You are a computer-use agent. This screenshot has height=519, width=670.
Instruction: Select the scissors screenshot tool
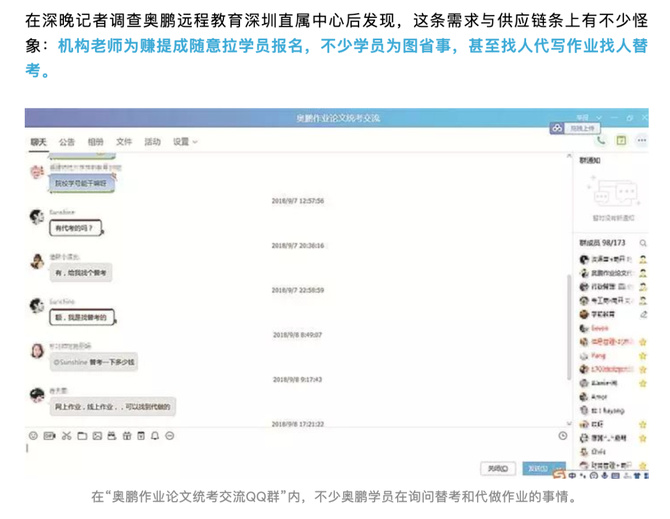pyautogui.click(x=66, y=436)
